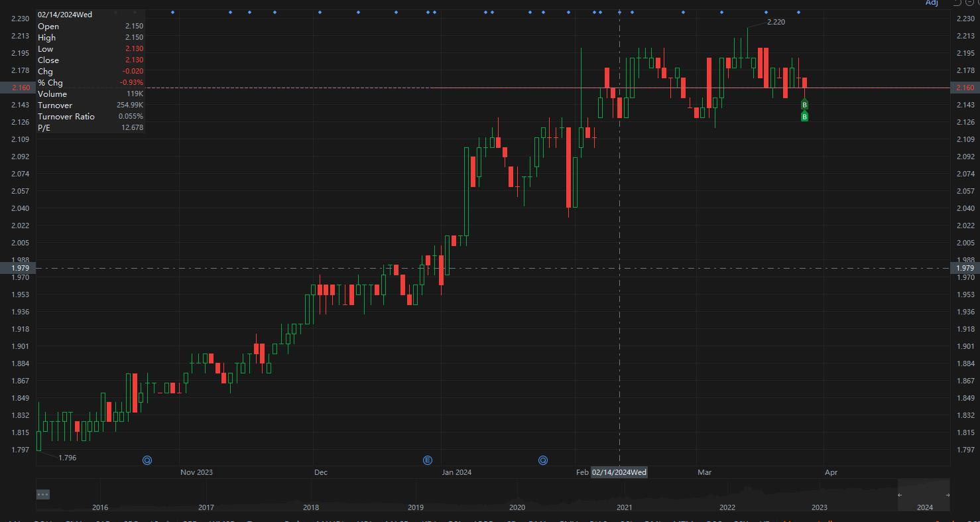
Task: Click the navigator's right range handle arrow
Action: (x=947, y=495)
